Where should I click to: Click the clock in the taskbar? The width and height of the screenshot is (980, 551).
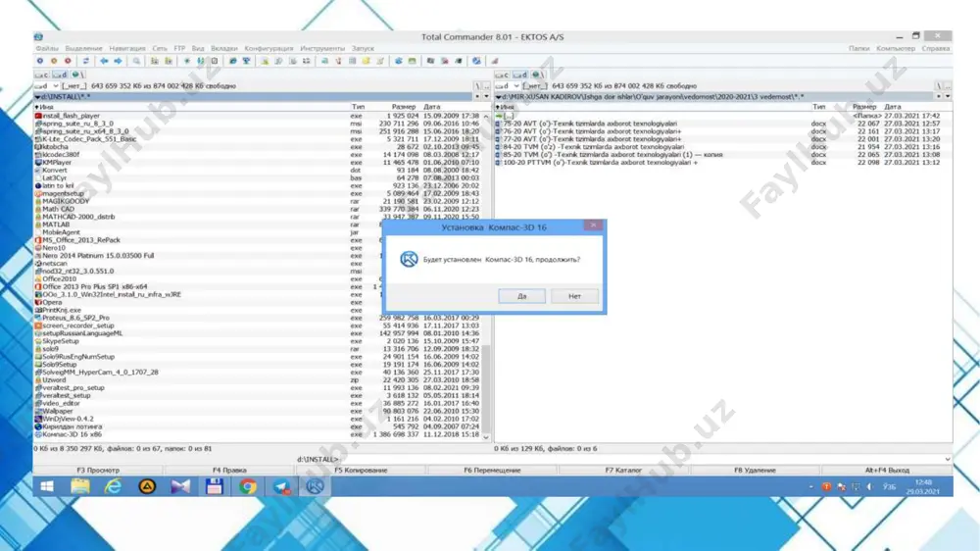click(x=923, y=486)
